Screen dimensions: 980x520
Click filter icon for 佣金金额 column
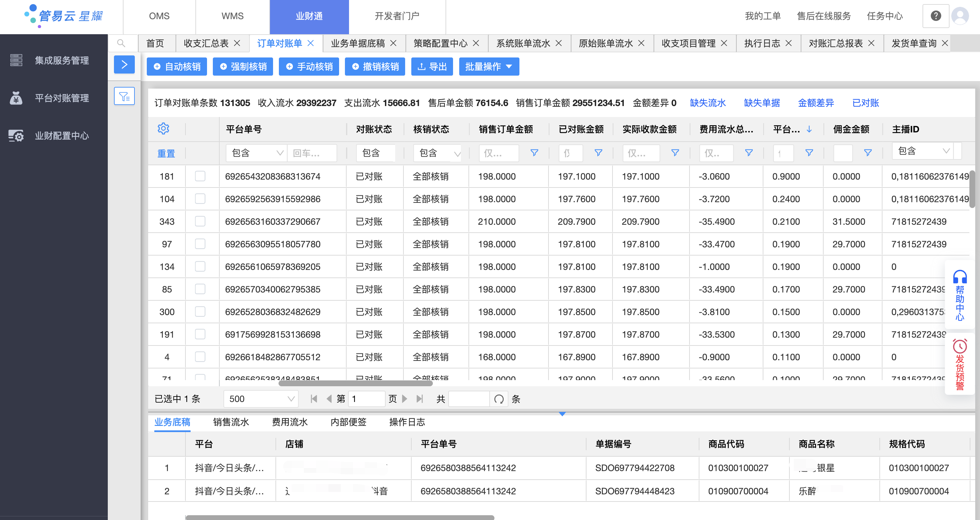(x=868, y=153)
